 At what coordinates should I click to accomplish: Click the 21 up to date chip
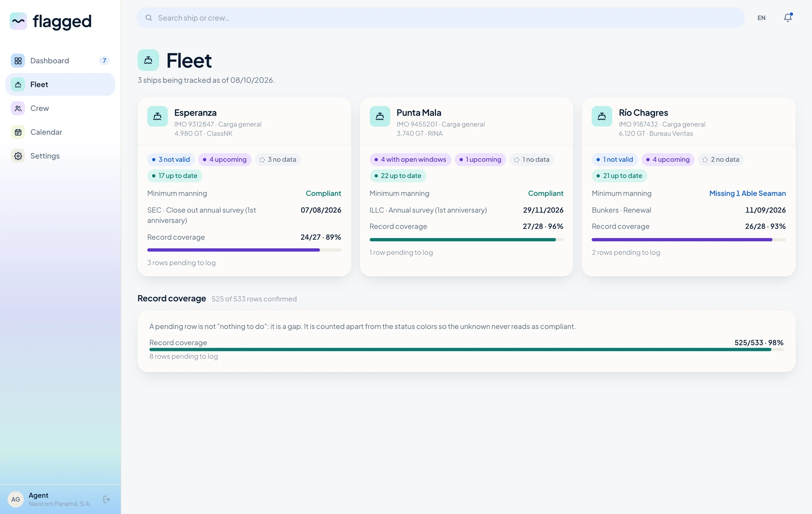tap(619, 176)
